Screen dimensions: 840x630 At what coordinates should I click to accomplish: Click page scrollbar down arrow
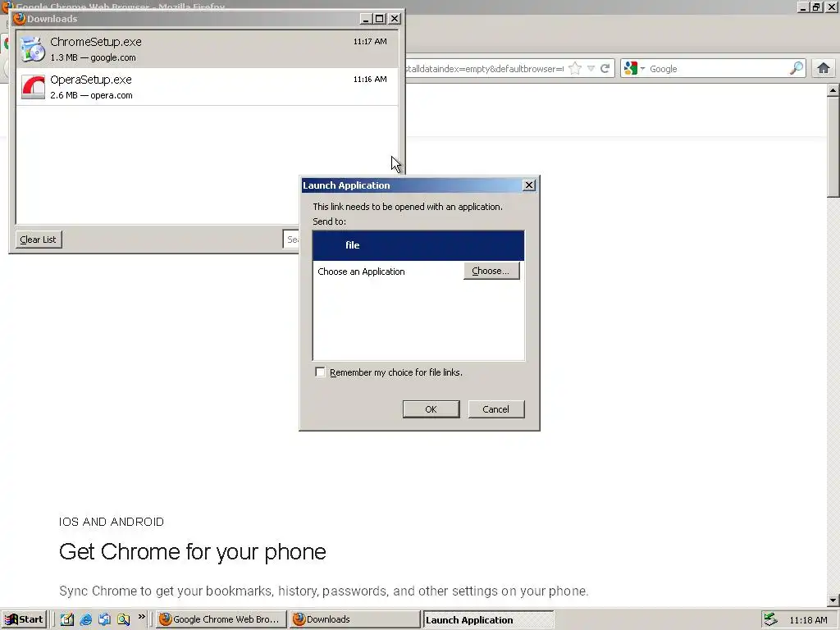[833, 600]
